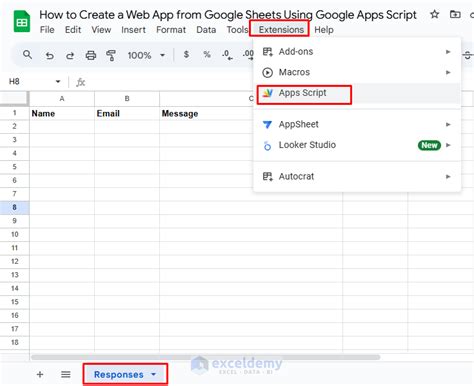
Task: Open the Name box dropdown arrow
Action: coord(58,81)
